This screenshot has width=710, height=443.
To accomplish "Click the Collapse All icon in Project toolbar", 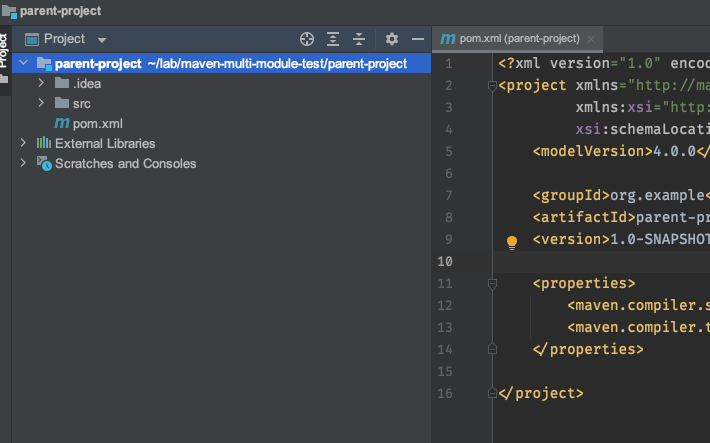I will click(x=359, y=39).
